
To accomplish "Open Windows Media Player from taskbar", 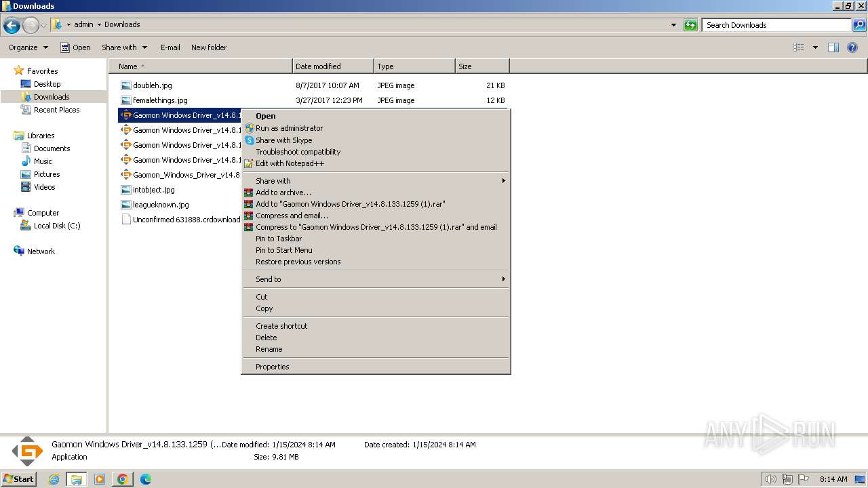I will pos(100,479).
